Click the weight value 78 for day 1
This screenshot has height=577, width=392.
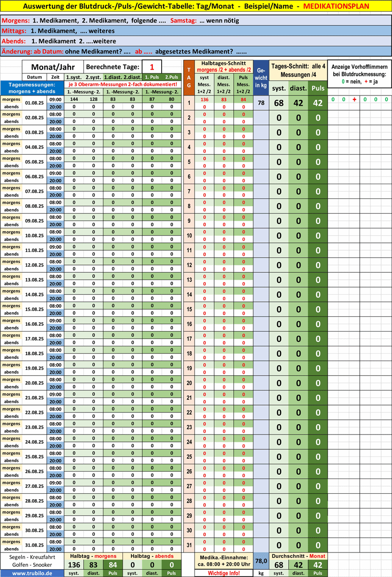coord(261,103)
